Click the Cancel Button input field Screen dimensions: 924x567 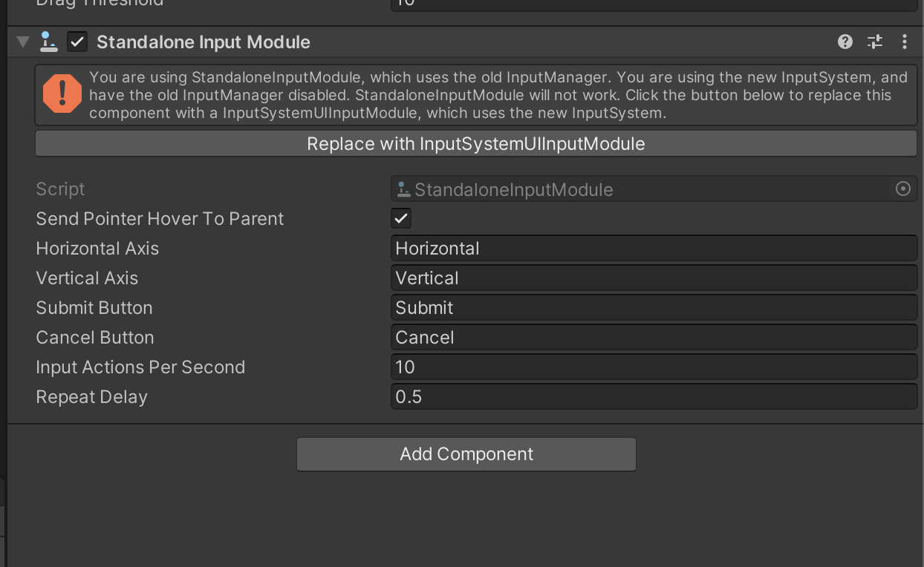[x=654, y=337]
